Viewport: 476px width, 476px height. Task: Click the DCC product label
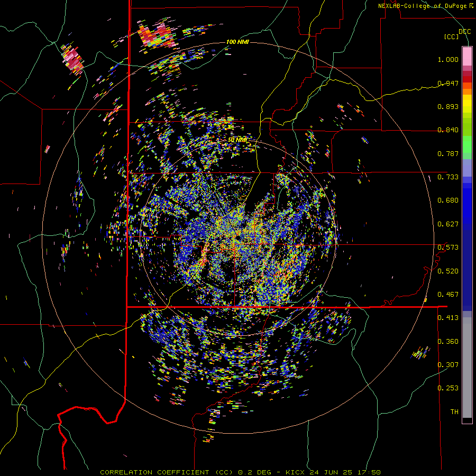464,32
